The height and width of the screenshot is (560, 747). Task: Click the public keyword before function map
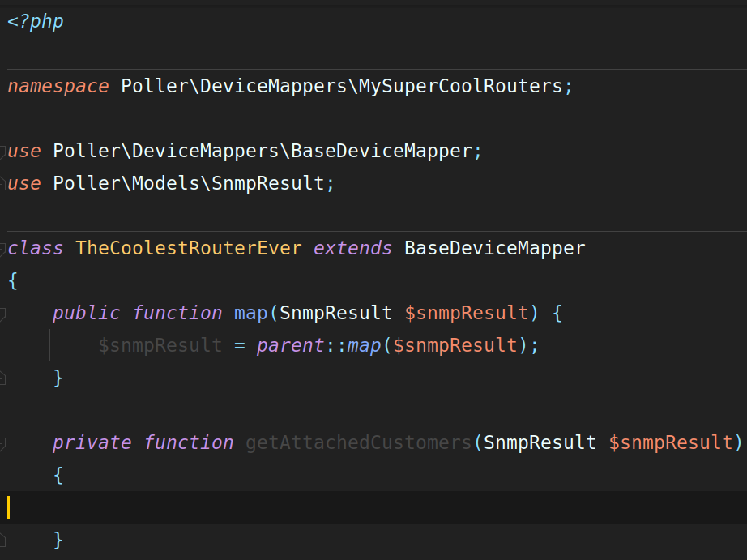[x=86, y=313]
